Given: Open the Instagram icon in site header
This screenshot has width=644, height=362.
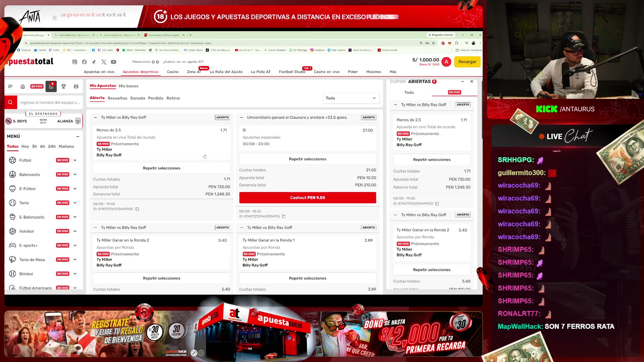Looking at the screenshot, I should click(75, 62).
